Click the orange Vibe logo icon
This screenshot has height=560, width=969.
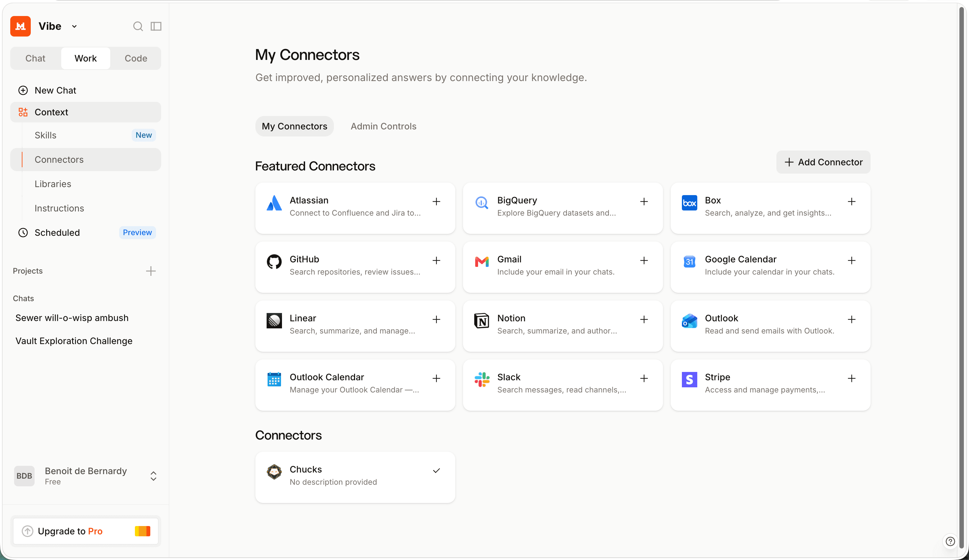(x=21, y=26)
